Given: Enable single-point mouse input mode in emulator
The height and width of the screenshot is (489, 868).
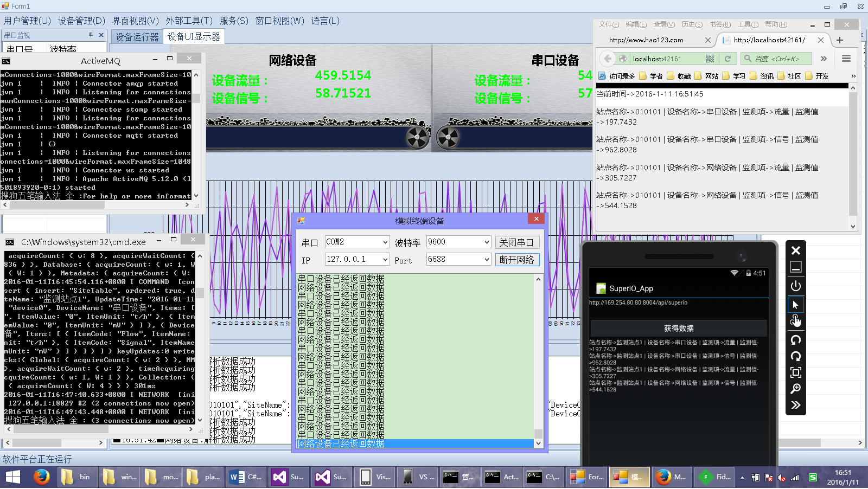Looking at the screenshot, I should (795, 305).
